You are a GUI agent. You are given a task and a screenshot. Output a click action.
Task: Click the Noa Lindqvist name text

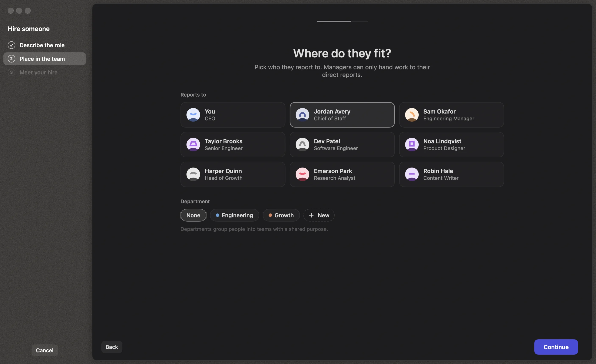coord(442,141)
